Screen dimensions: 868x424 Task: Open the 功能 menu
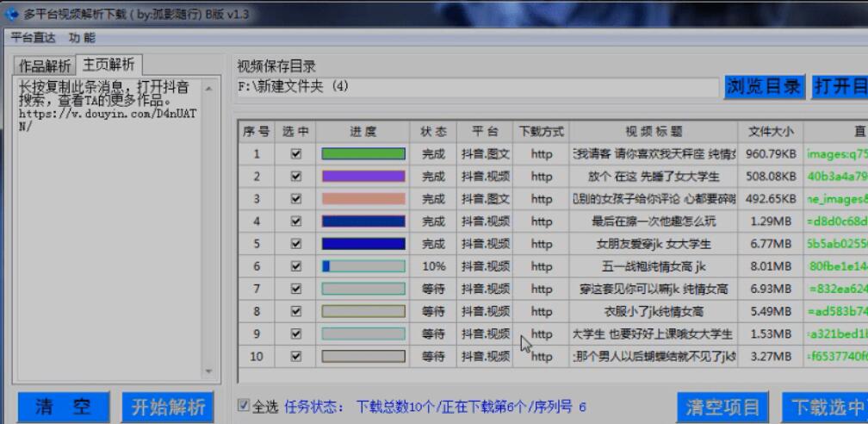[x=83, y=38]
